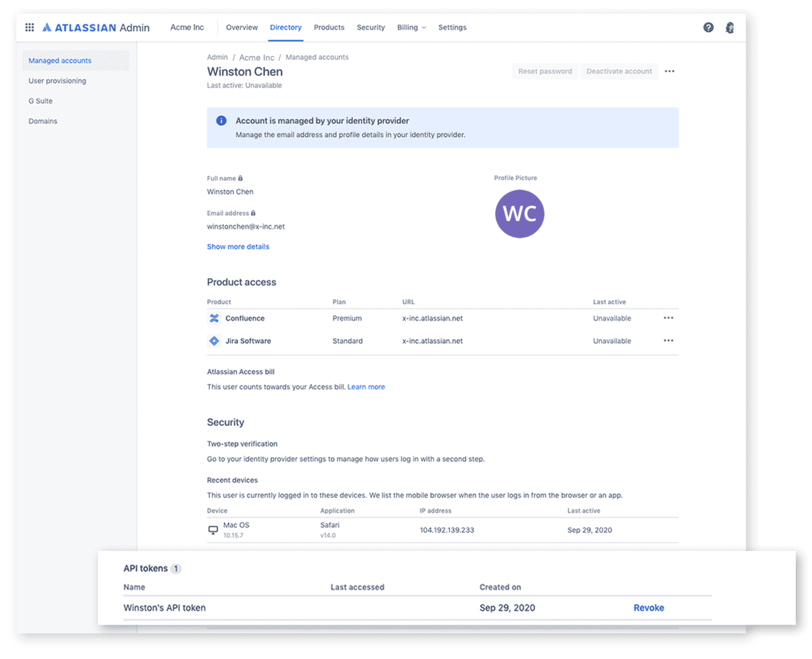812x659 pixels.
Task: Open the help question mark icon
Action: [x=708, y=27]
